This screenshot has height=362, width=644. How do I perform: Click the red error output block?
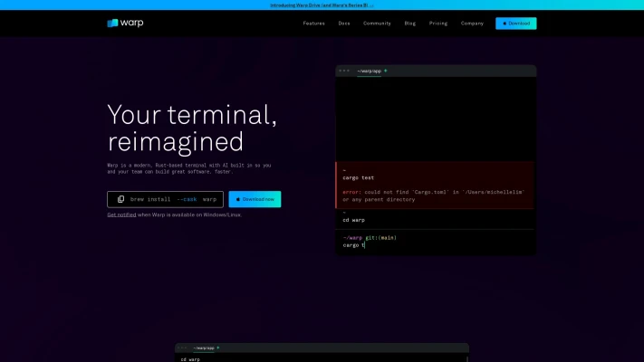436,186
